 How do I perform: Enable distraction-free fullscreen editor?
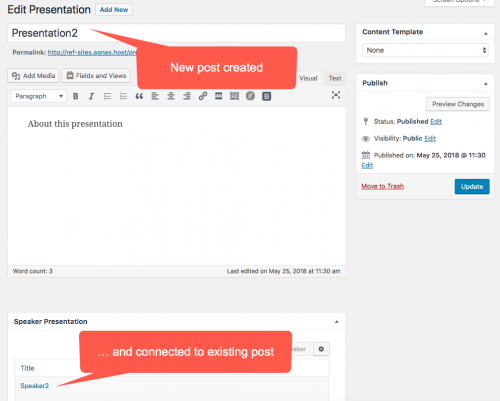336,95
